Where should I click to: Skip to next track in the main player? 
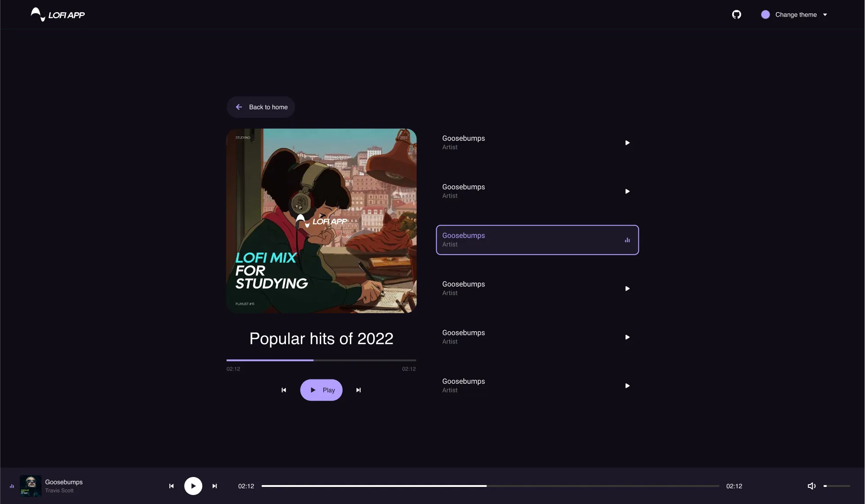point(359,390)
